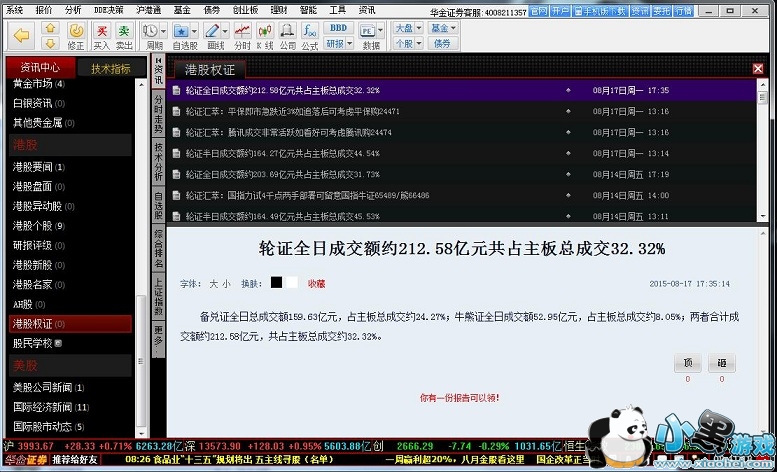Click the 买入 buy icon

click(102, 31)
